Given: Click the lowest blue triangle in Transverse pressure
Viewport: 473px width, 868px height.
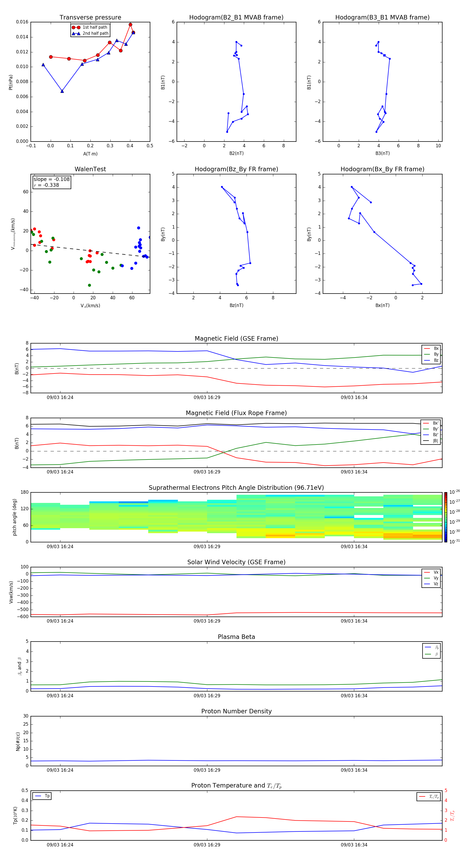Looking at the screenshot, I should pos(62,91).
